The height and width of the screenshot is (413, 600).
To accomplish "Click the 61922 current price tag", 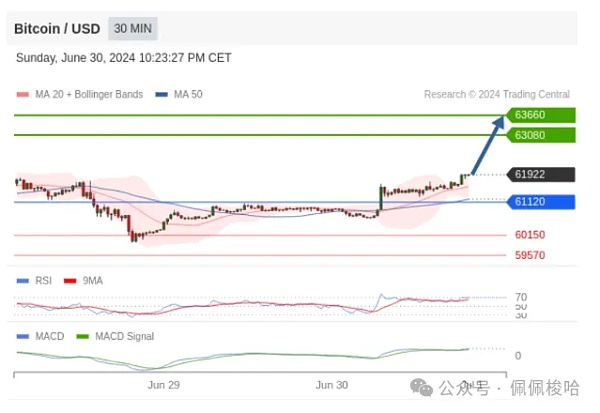I will pos(541,175).
